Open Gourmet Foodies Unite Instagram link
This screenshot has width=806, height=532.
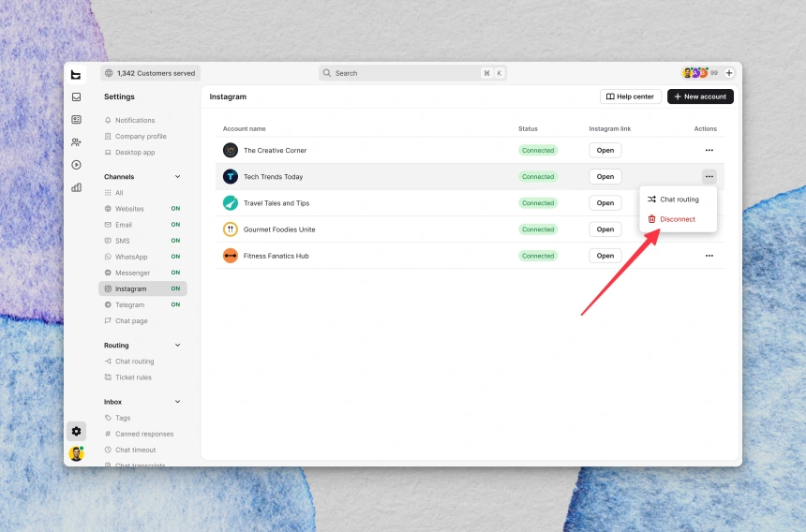click(x=605, y=229)
